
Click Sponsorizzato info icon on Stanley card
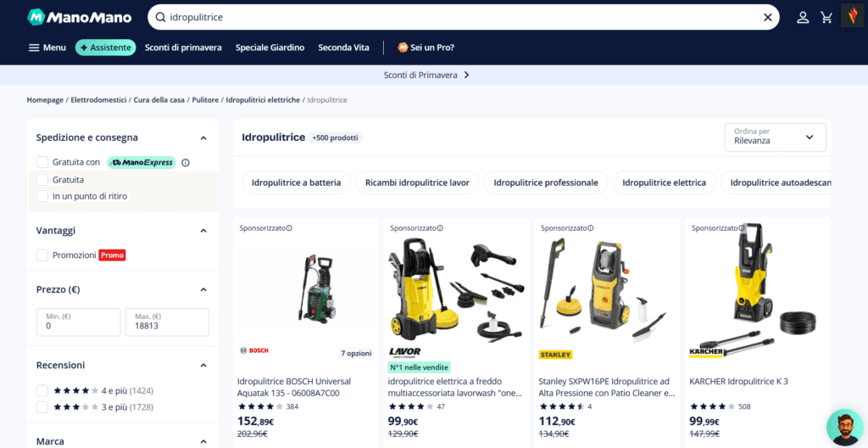591,228
